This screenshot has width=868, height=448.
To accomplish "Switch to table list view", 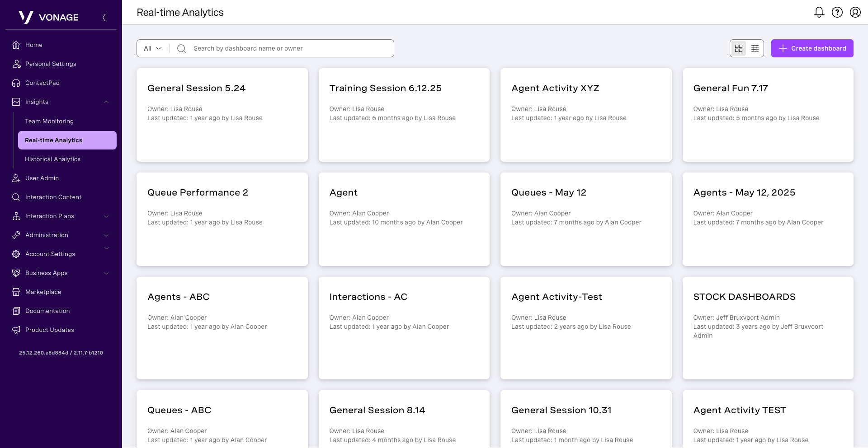I will coord(755,48).
